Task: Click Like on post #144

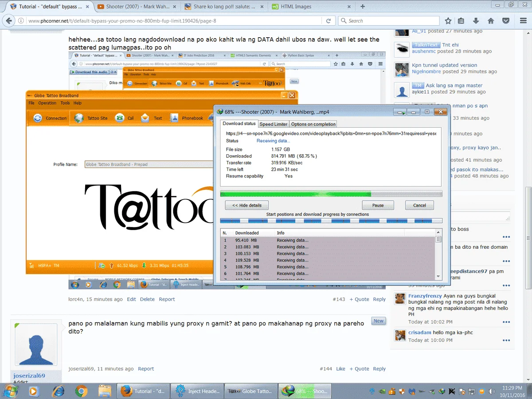Action: (340, 369)
